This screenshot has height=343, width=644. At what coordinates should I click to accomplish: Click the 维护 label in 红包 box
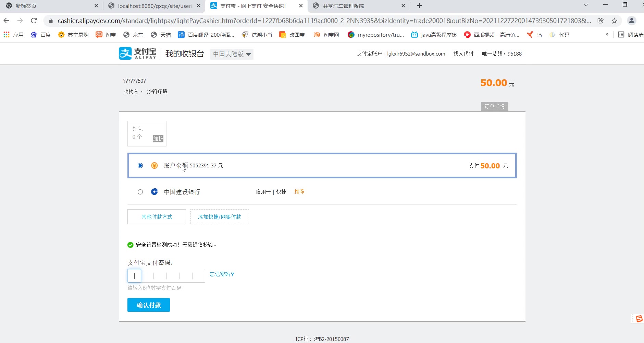tap(158, 139)
